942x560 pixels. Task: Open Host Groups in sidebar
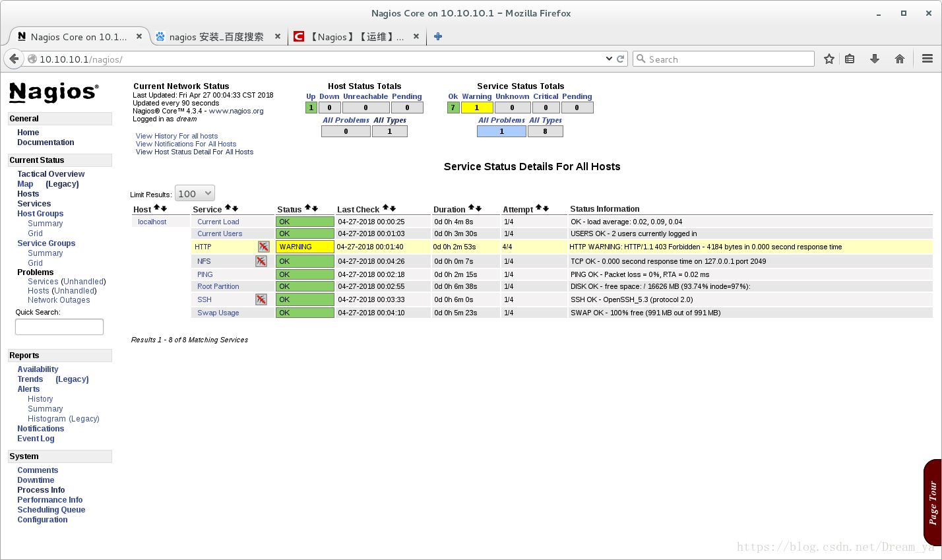click(x=40, y=214)
